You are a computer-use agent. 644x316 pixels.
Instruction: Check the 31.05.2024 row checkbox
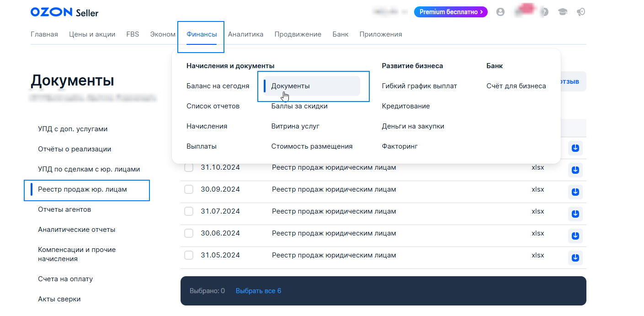[189, 255]
